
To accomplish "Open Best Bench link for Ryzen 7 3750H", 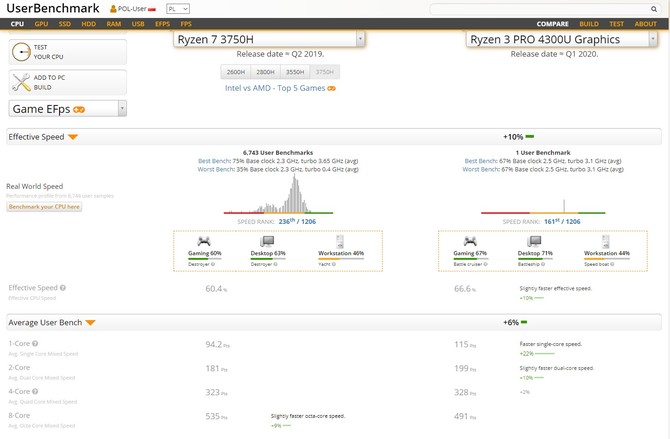I will coord(214,161).
